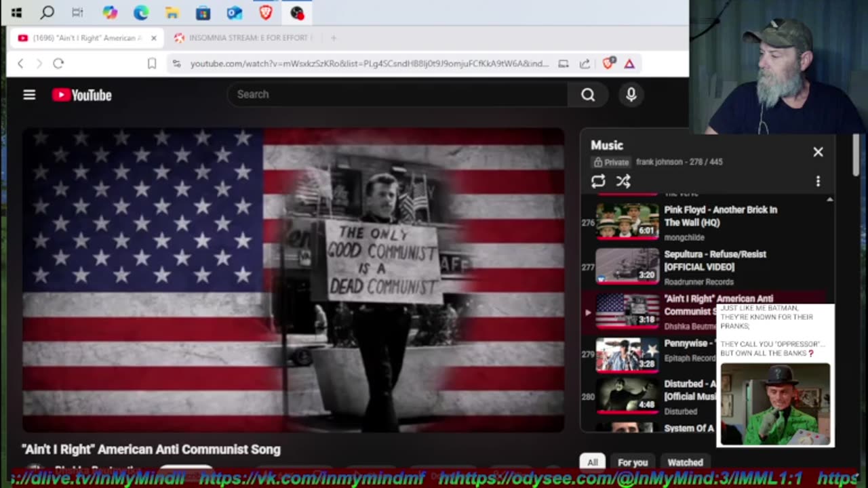Open the playlist more-options menu
This screenshot has width=868, height=488.
coord(818,181)
